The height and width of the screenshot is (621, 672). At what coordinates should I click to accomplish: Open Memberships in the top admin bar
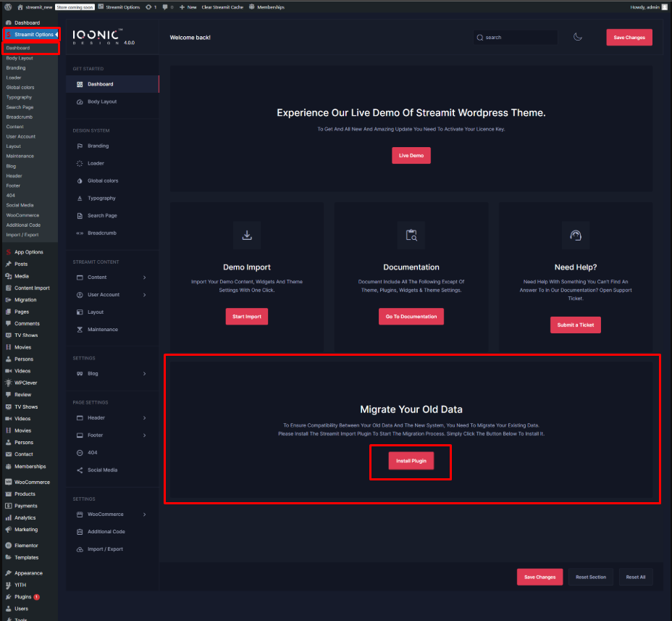coord(266,7)
